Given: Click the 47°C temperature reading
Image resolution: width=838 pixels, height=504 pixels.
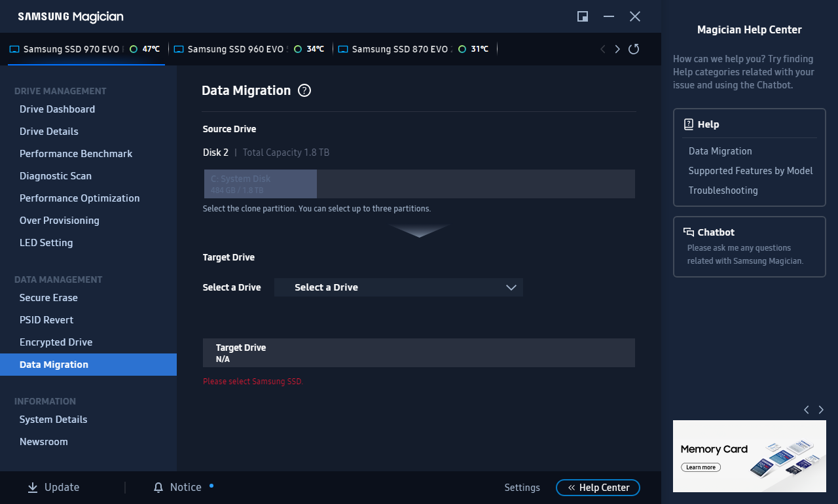Looking at the screenshot, I should 151,49.
